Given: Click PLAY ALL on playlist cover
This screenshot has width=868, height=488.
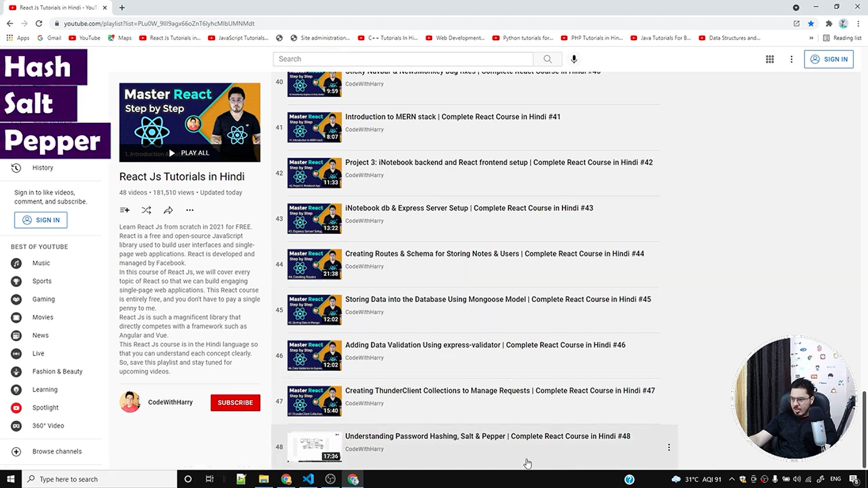Looking at the screenshot, I should [x=189, y=153].
